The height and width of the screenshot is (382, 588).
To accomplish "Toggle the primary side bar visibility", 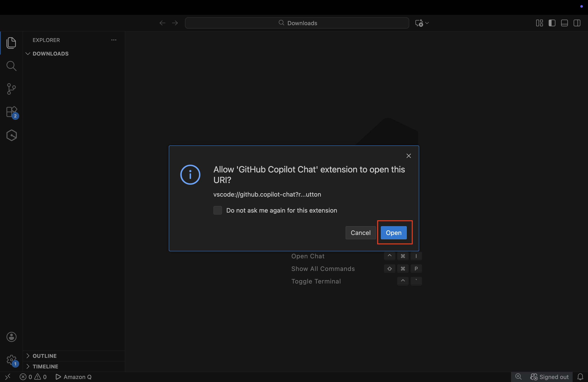I will click(552, 23).
